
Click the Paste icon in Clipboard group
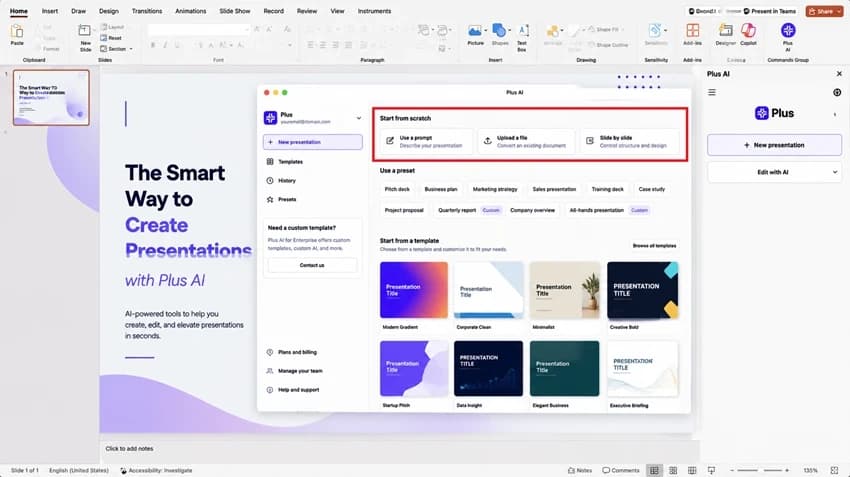[x=17, y=31]
